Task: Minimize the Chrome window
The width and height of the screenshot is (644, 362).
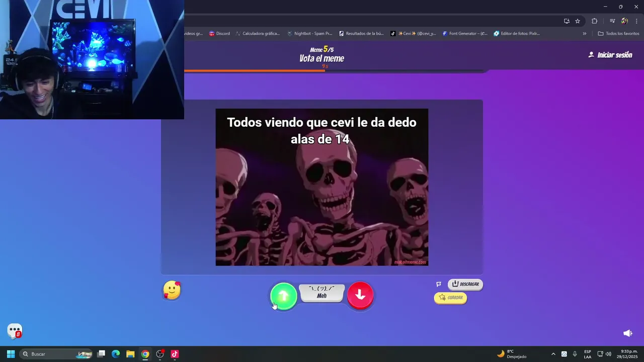Action: 605,7
